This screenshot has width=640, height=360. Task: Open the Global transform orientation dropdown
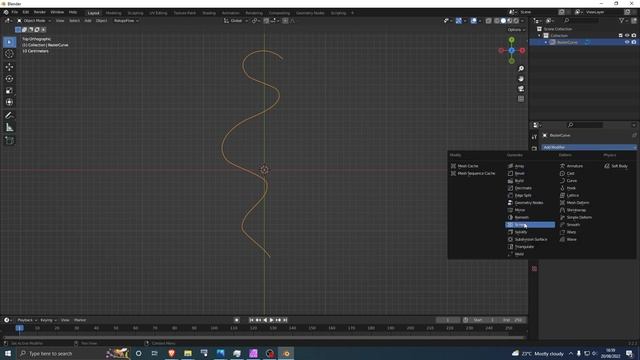(x=236, y=20)
